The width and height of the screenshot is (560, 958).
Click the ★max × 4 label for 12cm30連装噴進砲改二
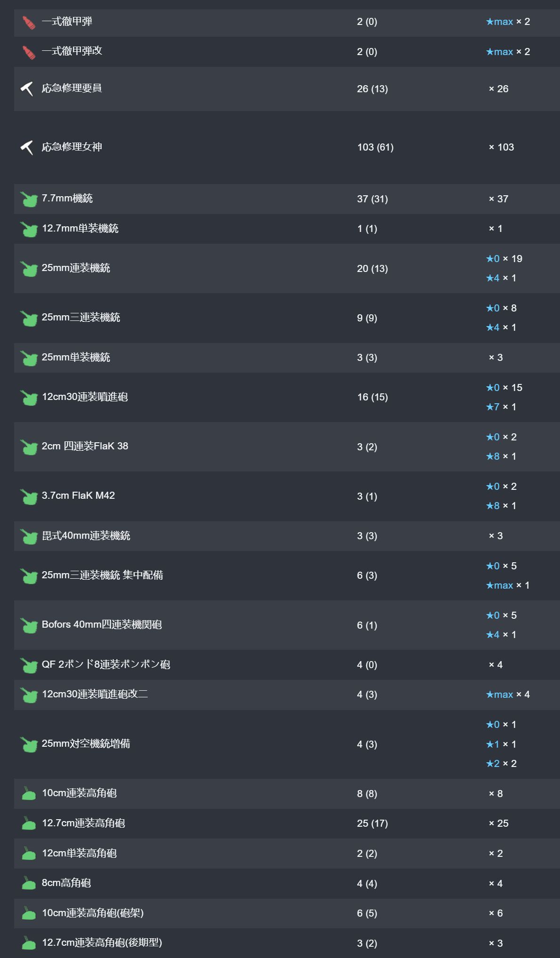click(x=508, y=695)
